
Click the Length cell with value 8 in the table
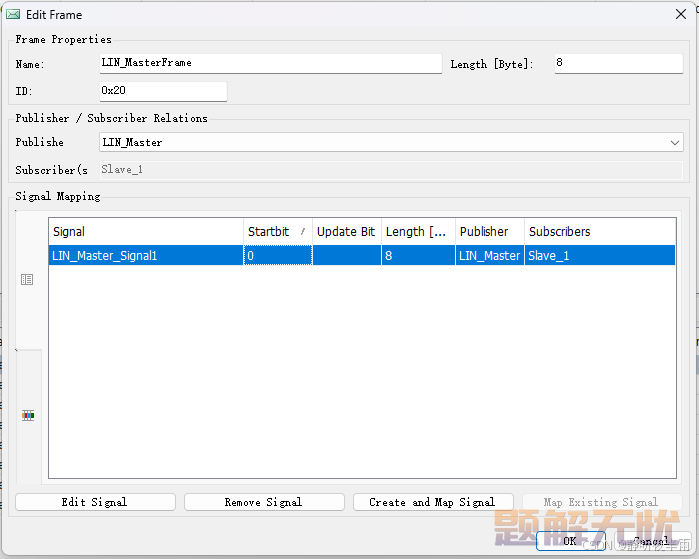(418, 255)
